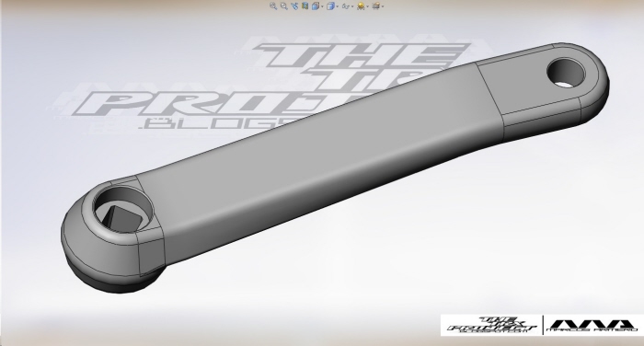This screenshot has height=346, width=644.
Task: Click the Display Style blue cube icon
Action: pos(330,6)
